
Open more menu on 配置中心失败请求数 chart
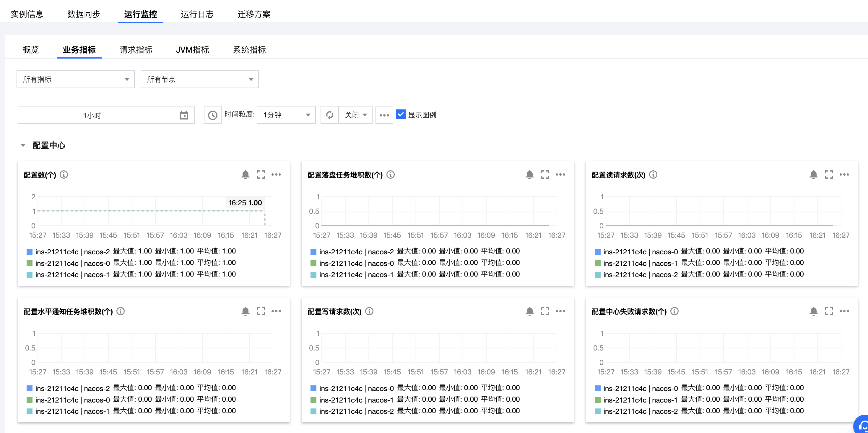point(844,311)
